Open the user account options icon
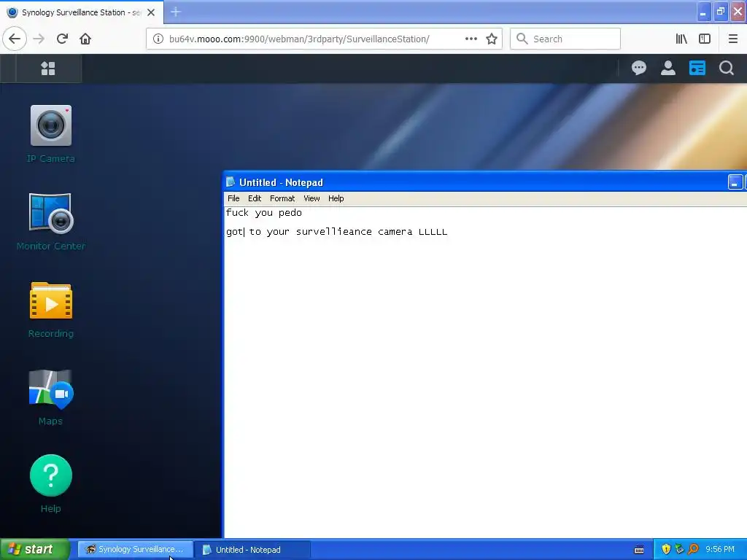The height and width of the screenshot is (560, 747). 668,68
